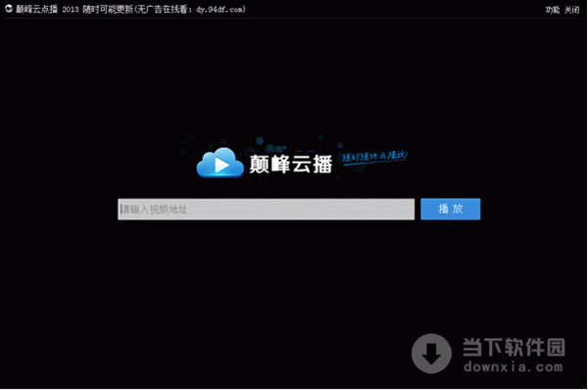Click the title text 颠峰云点播 2013

click(x=47, y=9)
